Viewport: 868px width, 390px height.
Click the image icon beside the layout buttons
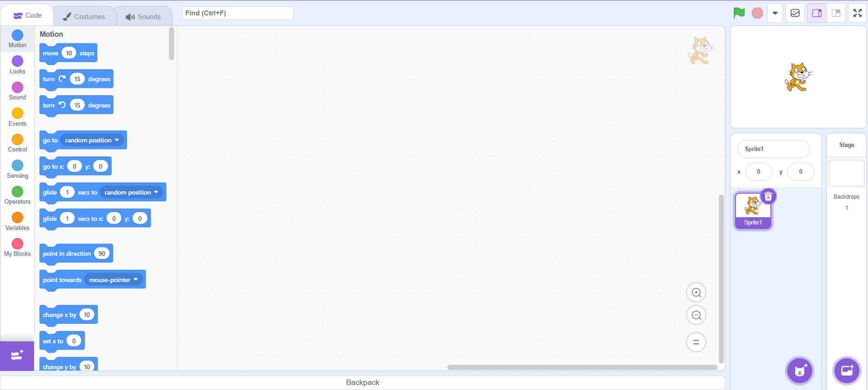[x=795, y=13]
